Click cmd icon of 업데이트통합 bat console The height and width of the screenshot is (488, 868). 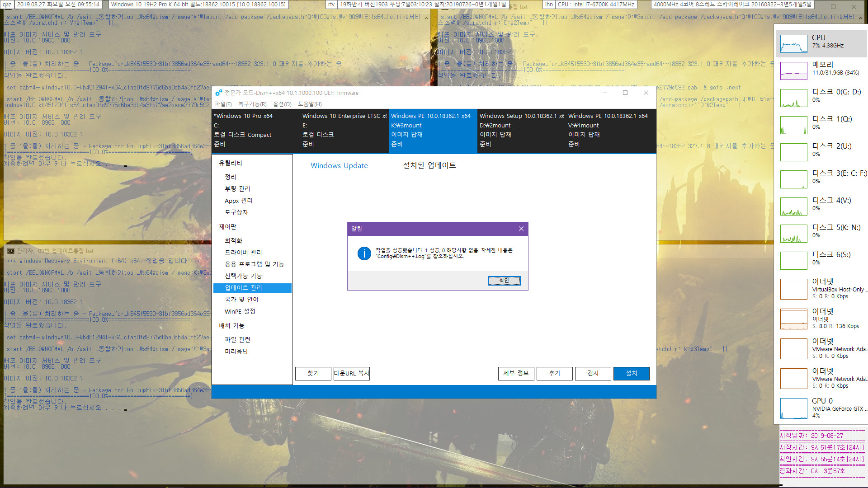[10, 251]
